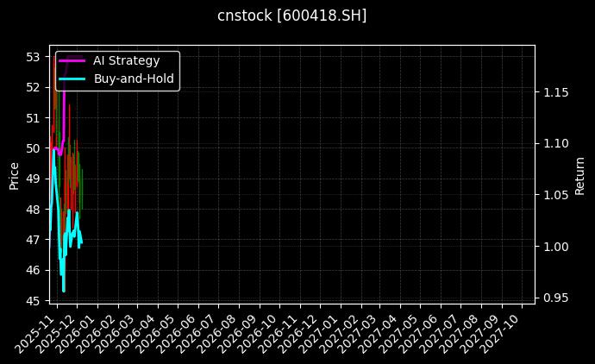The height and width of the screenshot is (364, 595).
Task: Click the cyan Buy-and-Hold legend line
Action: click(x=72, y=78)
